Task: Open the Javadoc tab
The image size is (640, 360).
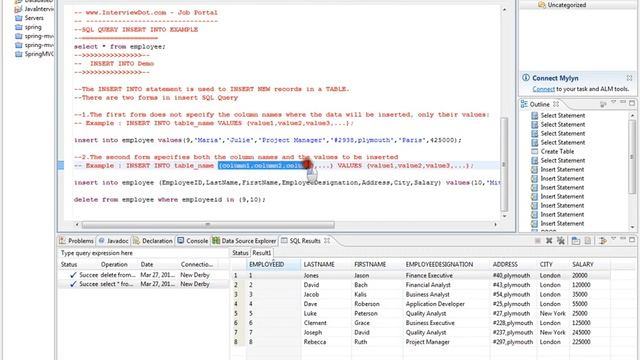Action: (113, 241)
